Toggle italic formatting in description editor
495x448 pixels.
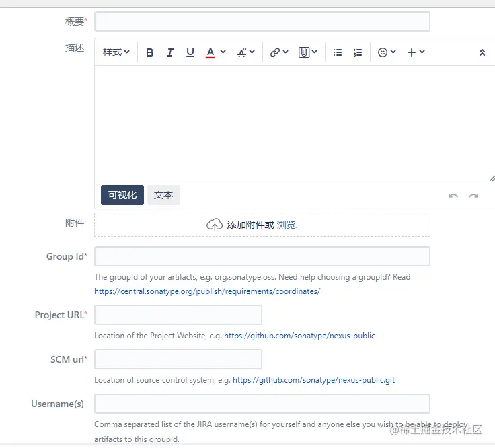pyautogui.click(x=170, y=52)
